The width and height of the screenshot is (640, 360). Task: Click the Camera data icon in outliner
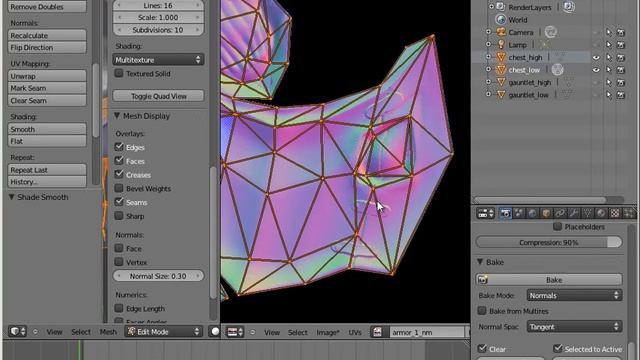tap(551, 32)
